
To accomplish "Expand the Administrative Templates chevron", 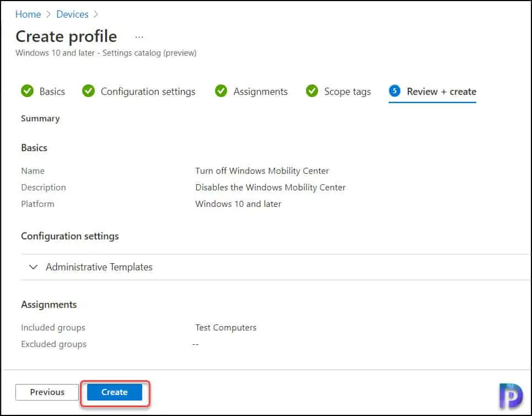I will click(x=33, y=267).
